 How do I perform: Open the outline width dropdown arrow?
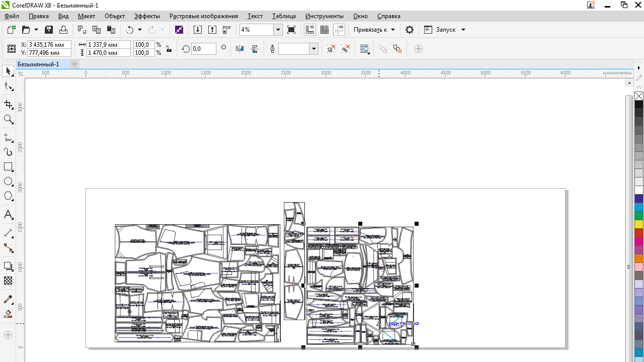[314, 49]
